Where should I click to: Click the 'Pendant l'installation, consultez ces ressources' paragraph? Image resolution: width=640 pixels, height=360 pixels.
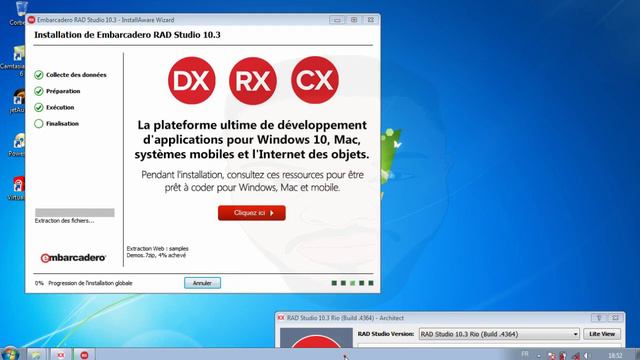(x=252, y=181)
